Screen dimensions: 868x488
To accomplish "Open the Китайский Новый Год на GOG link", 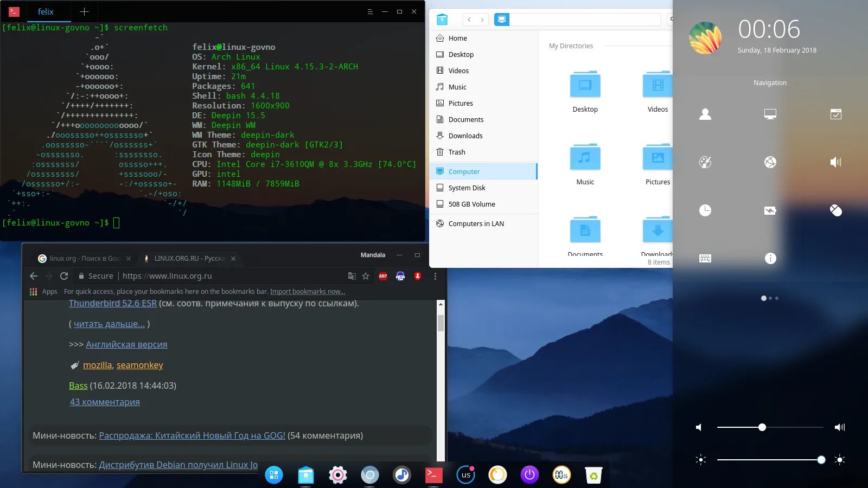I will 192,435.
